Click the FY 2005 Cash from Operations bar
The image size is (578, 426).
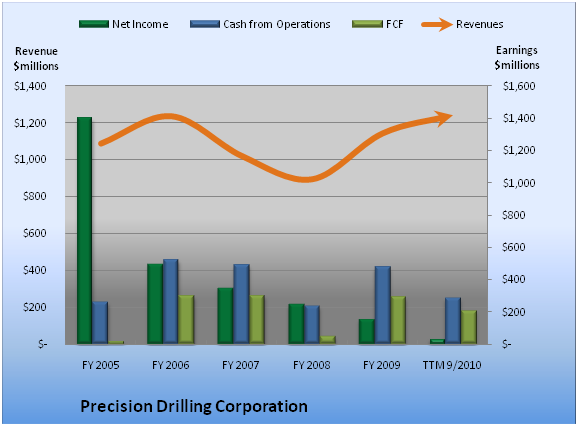click(x=100, y=322)
